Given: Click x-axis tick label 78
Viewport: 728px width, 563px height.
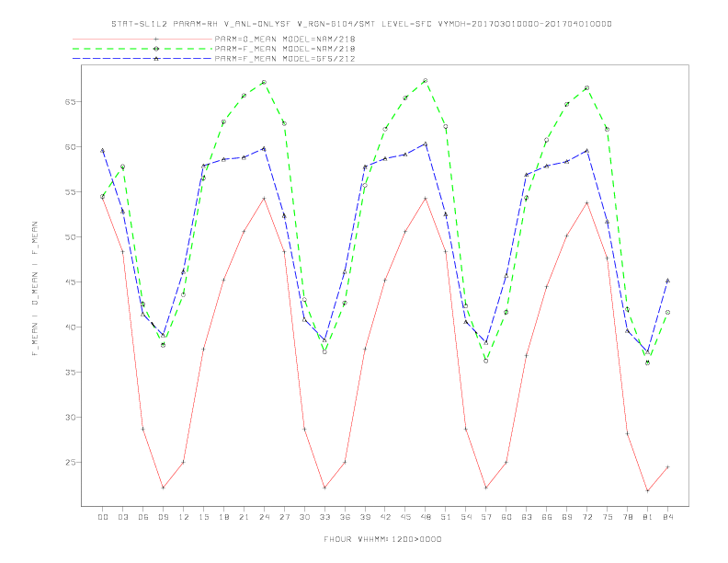Looking at the screenshot, I should [628, 517].
